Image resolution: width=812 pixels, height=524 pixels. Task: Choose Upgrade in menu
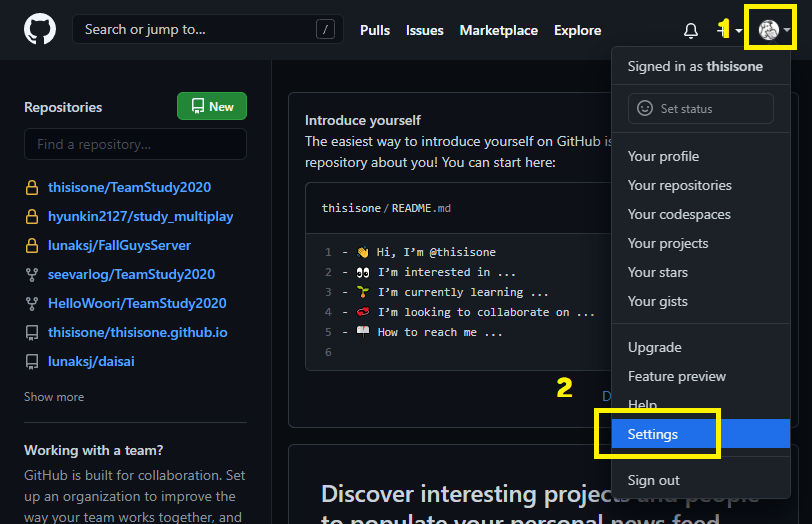coord(701,347)
